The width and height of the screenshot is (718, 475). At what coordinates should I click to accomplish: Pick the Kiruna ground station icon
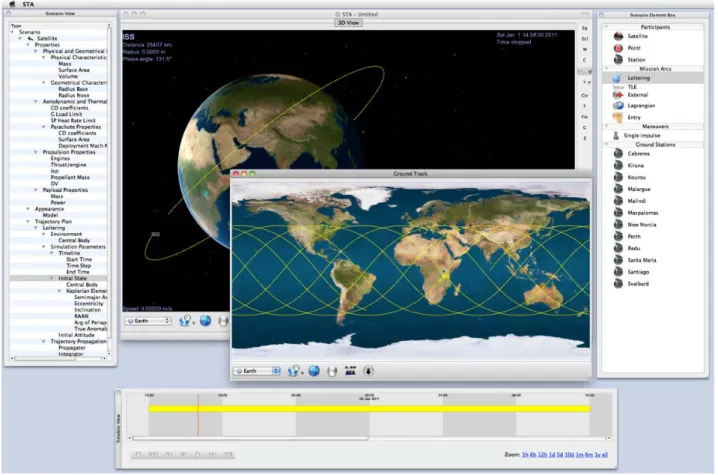[x=618, y=165]
